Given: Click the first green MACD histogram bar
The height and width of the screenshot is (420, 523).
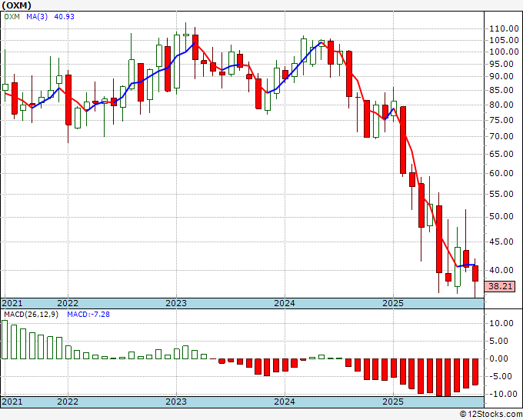Looking at the screenshot, I should click(5, 339).
